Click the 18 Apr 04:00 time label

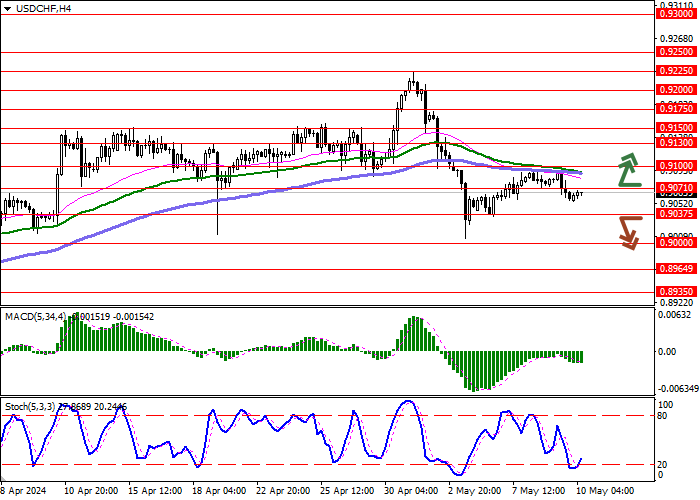coord(220,491)
